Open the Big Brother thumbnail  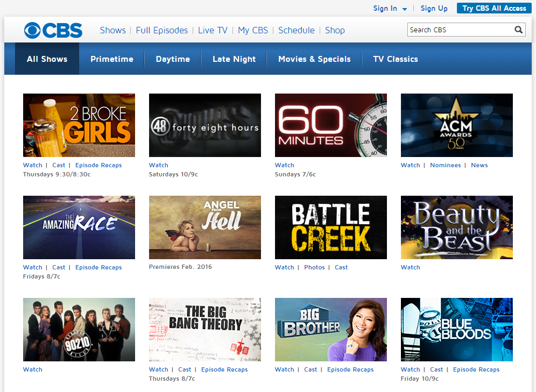point(331,330)
